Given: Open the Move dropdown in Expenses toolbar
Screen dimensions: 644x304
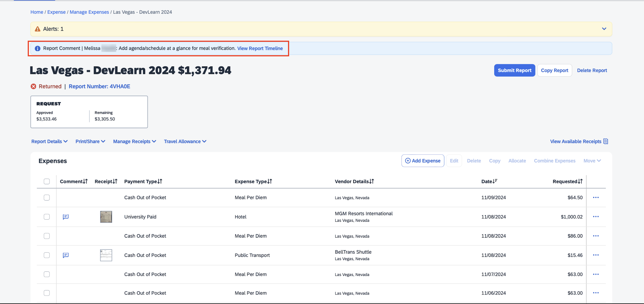Looking at the screenshot, I should [x=592, y=161].
